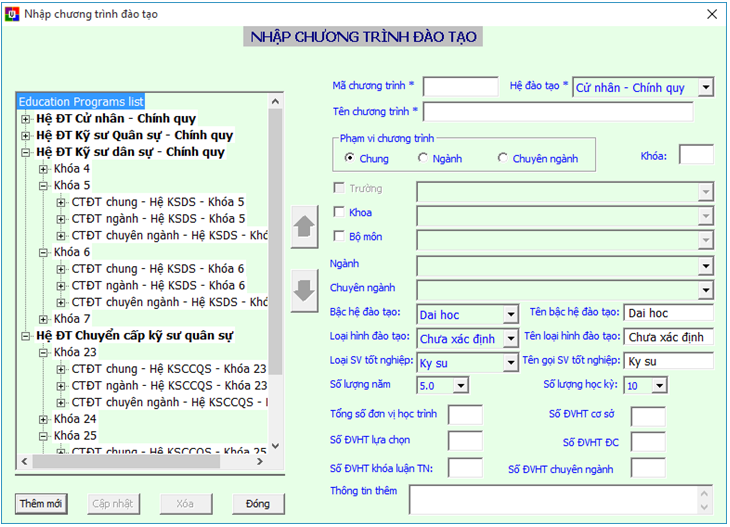Image resolution: width=730 pixels, height=527 pixels.
Task: Tick the Bộ môn checkbox
Action: [339, 236]
